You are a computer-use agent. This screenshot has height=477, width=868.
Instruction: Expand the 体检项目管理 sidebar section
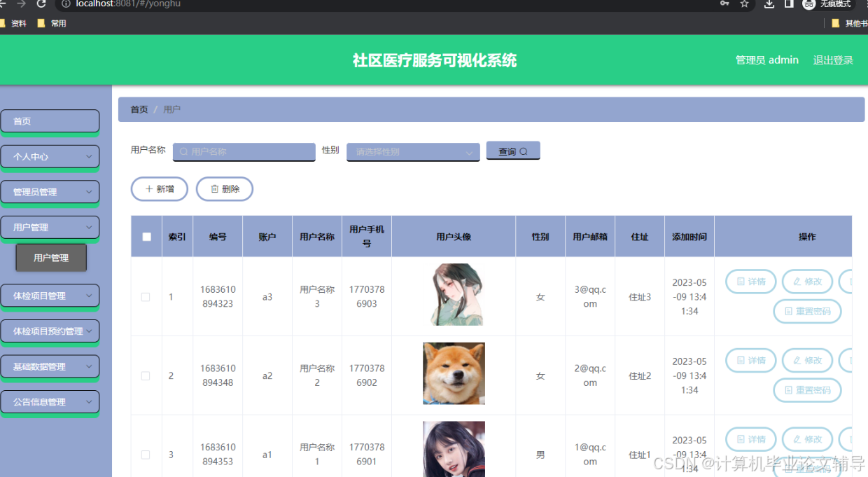point(50,296)
